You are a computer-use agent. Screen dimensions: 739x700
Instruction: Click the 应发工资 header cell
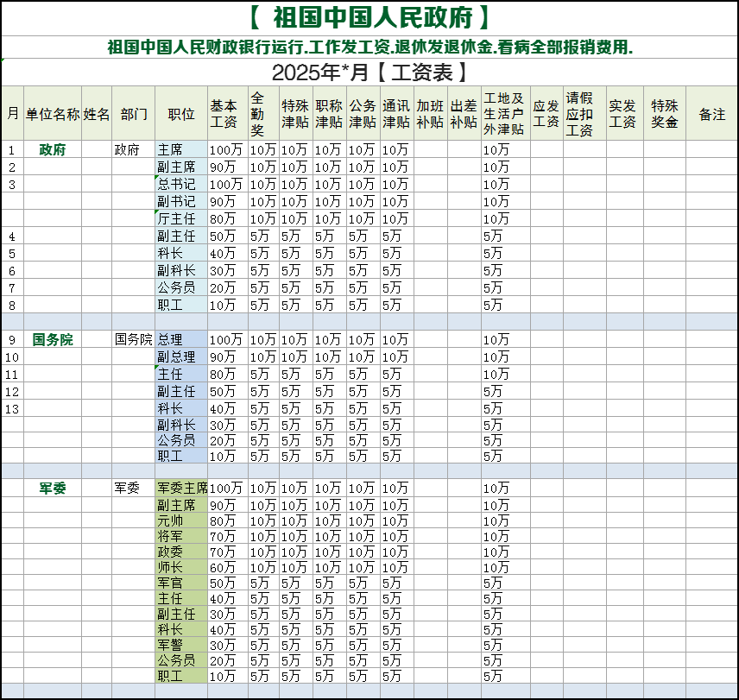point(546,114)
